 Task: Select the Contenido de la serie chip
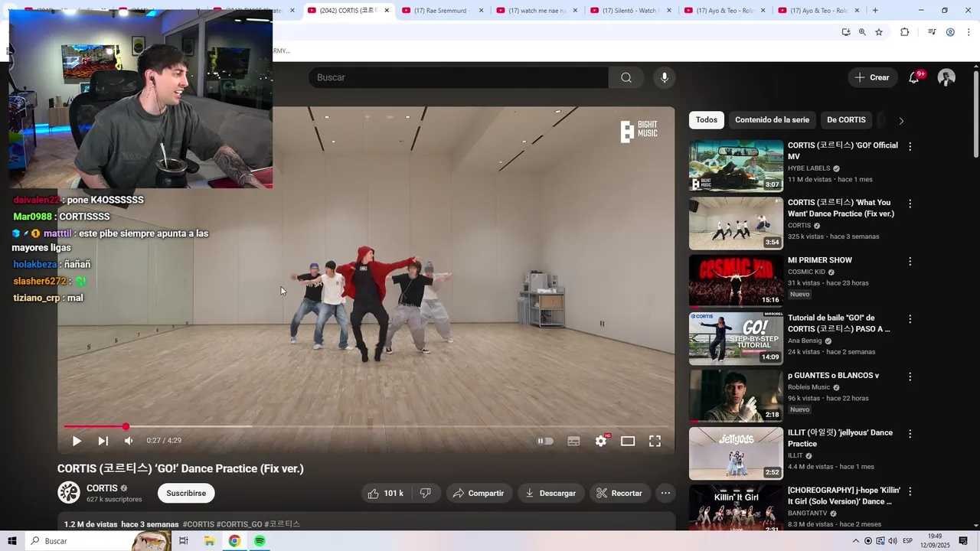coord(772,120)
